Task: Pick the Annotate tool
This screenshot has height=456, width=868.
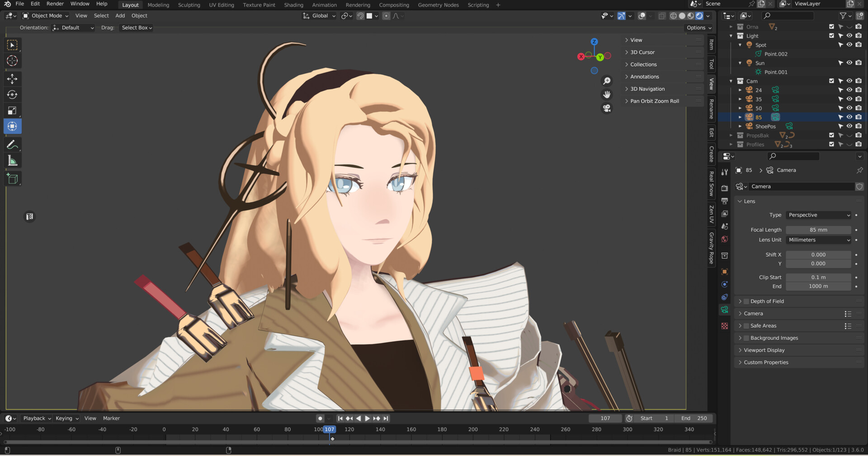Action: click(12, 144)
